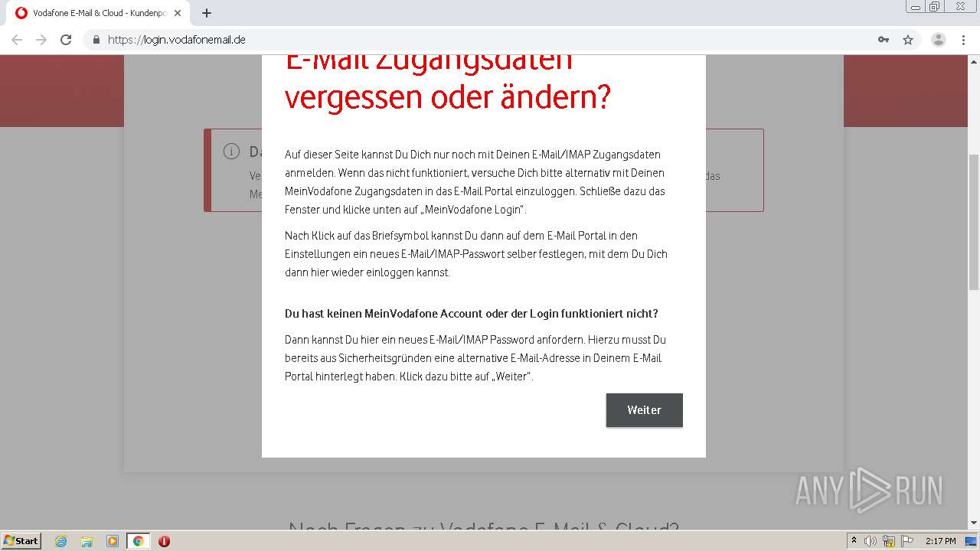Viewport: 980px width, 551px height.
Task: Click paragraph starting 'Dann kannst Du hier ein neues'
Action: 475,358
